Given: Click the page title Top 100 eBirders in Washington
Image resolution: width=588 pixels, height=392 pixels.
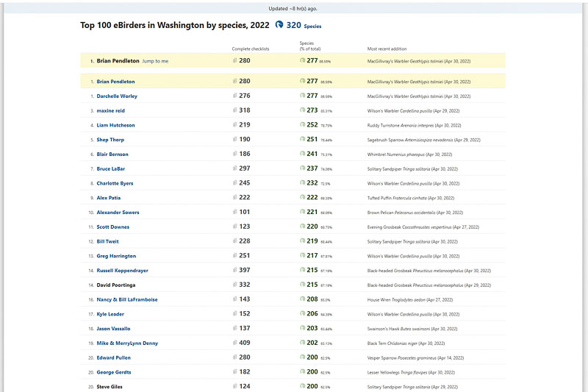Looking at the screenshot, I should click(x=174, y=25).
